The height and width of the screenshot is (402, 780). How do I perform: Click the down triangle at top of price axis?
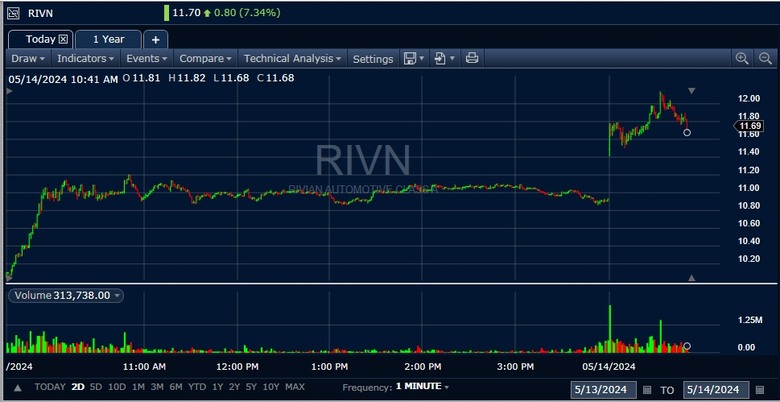click(691, 91)
